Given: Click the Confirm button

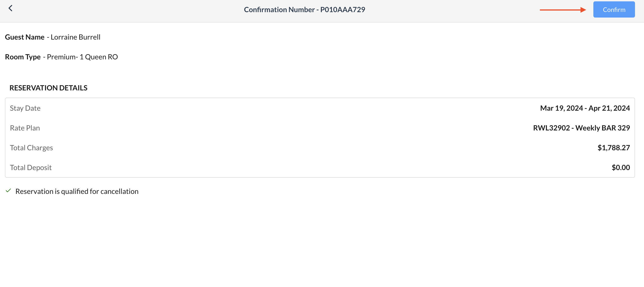Looking at the screenshot, I should [614, 9].
